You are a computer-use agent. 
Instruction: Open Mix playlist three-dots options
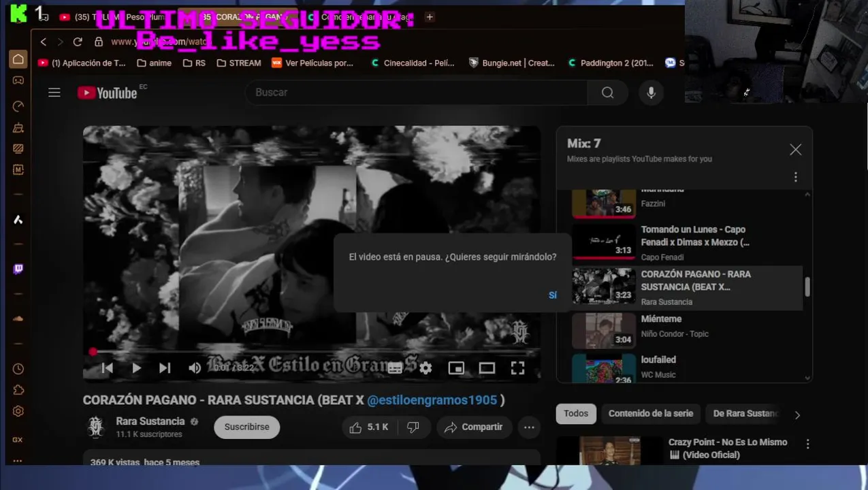pos(795,177)
